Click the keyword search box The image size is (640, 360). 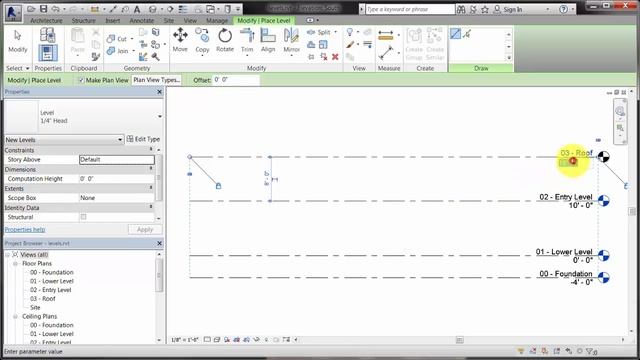pos(410,9)
